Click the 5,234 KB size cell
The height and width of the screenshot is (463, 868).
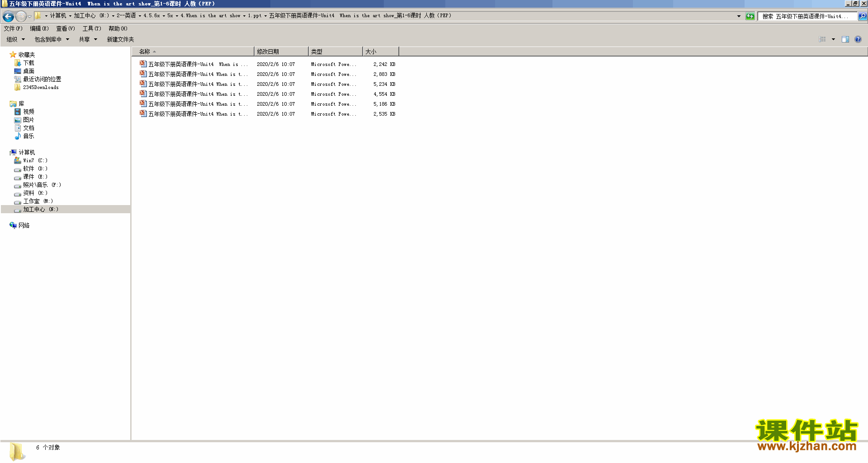[x=384, y=84]
